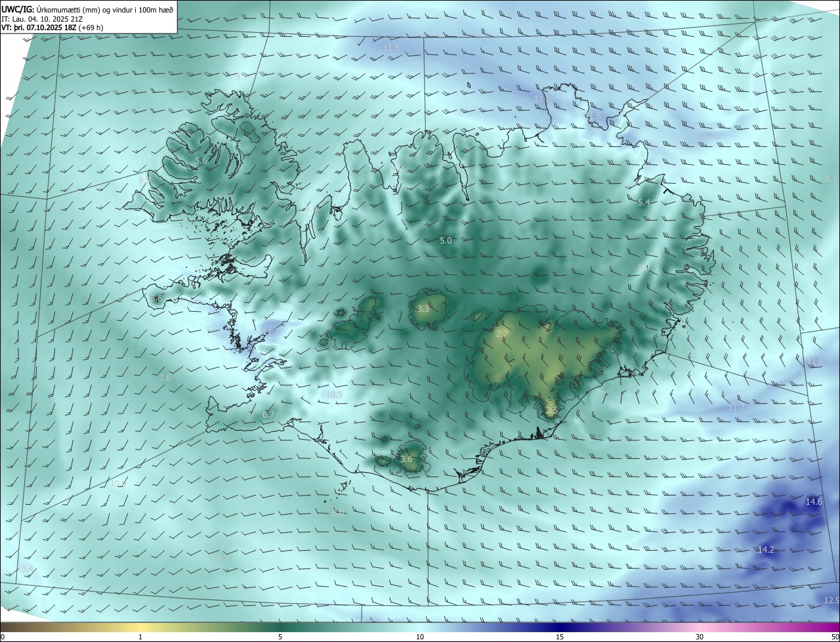The width and height of the screenshot is (840, 642).
Task: Click the 8.3 value over the southern sea
Action: [x=223, y=558]
